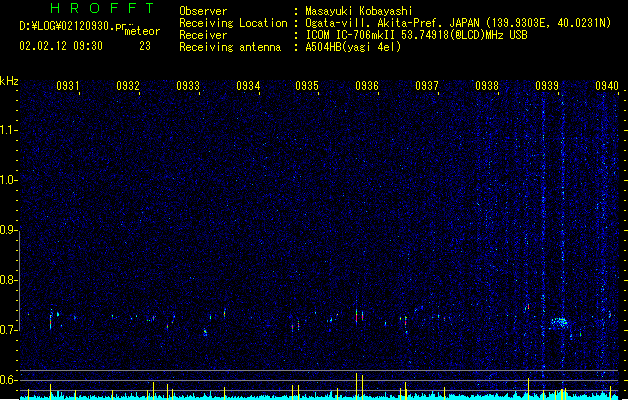Click the 0936 time marker
This screenshot has width=629, height=400.
point(367,86)
